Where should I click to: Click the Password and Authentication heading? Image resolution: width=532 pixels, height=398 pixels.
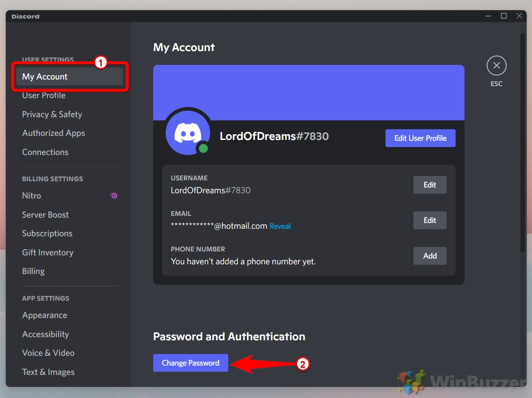coord(229,337)
